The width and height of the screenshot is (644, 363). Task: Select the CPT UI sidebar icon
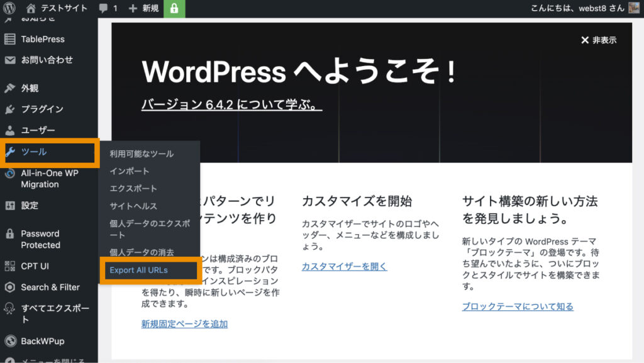[11, 266]
